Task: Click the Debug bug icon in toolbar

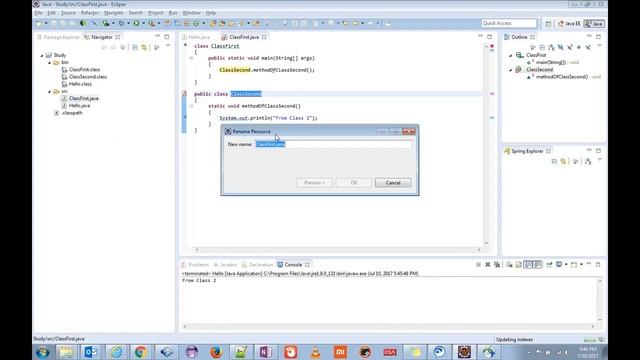Action: coord(121,23)
